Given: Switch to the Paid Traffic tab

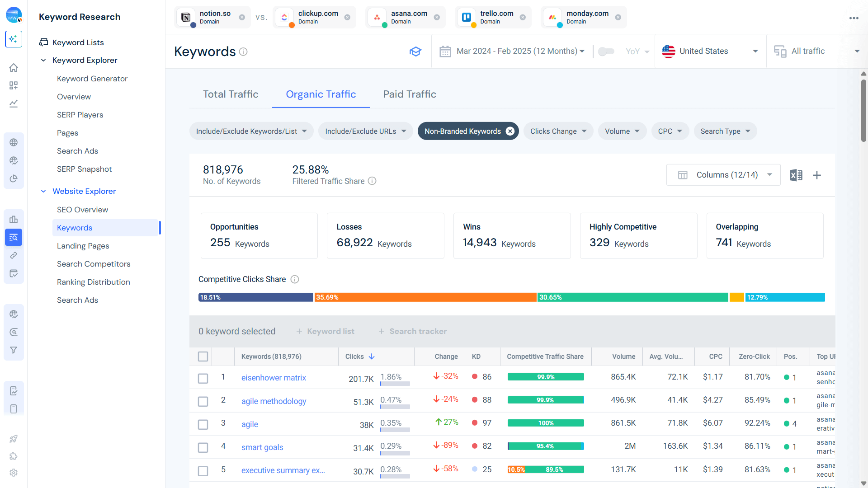Looking at the screenshot, I should coord(409,94).
